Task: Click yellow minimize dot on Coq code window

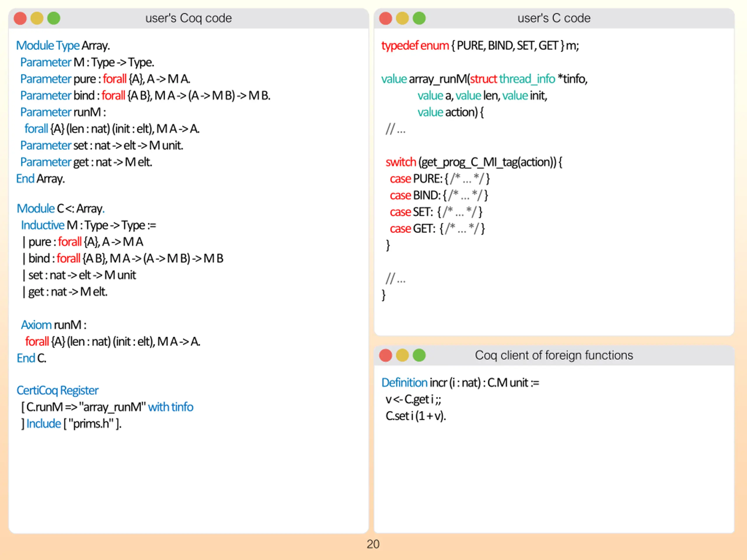Action: [x=37, y=18]
